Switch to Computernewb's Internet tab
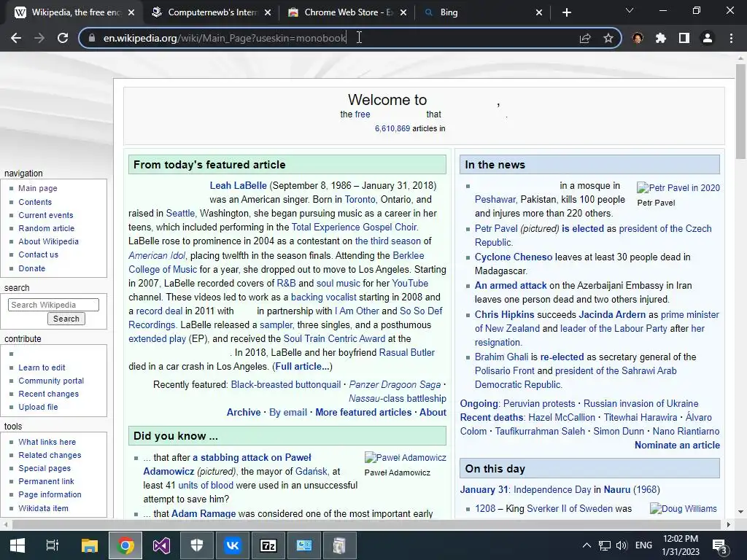This screenshot has height=560, width=747. (x=212, y=13)
